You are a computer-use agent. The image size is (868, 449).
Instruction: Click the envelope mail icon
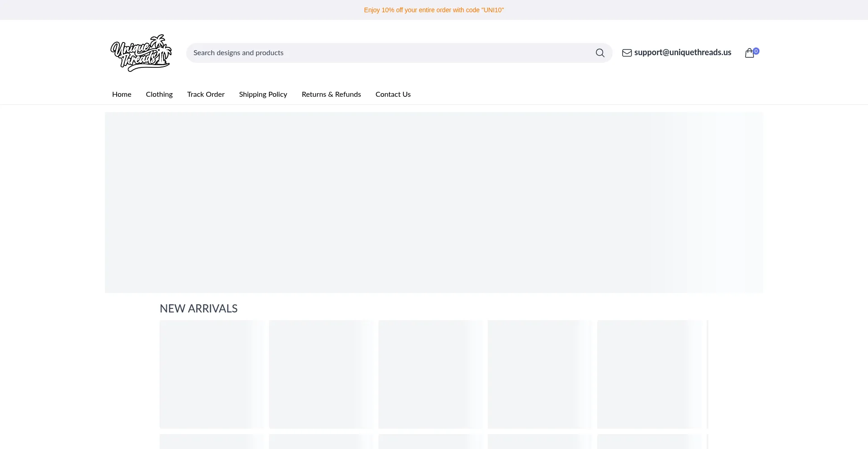pyautogui.click(x=627, y=53)
